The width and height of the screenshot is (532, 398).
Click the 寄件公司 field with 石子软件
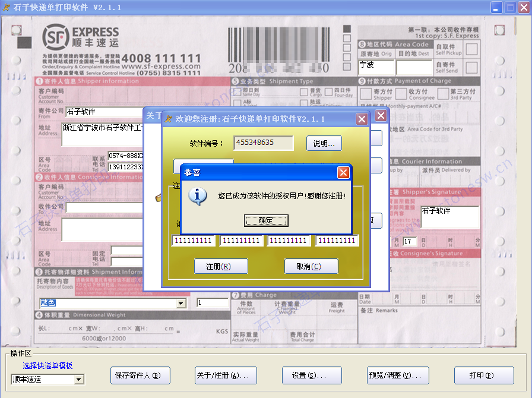(x=104, y=112)
